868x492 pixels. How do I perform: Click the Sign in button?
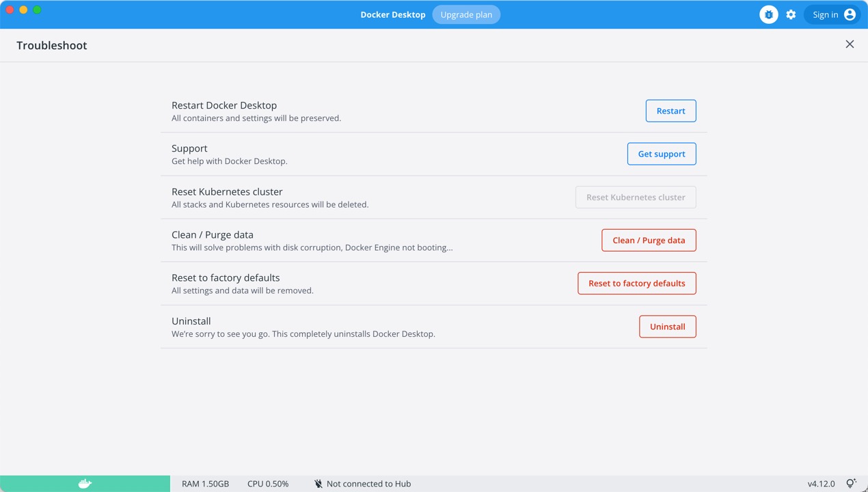point(832,14)
